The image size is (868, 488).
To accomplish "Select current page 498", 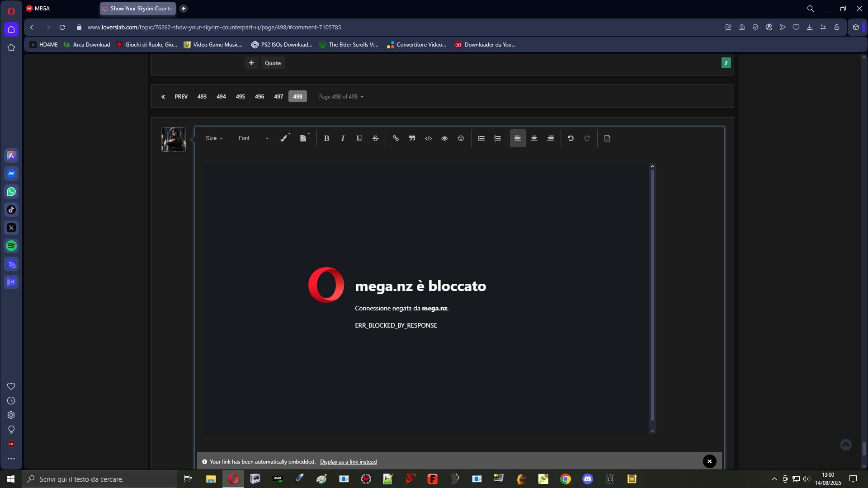I will [x=297, y=97].
